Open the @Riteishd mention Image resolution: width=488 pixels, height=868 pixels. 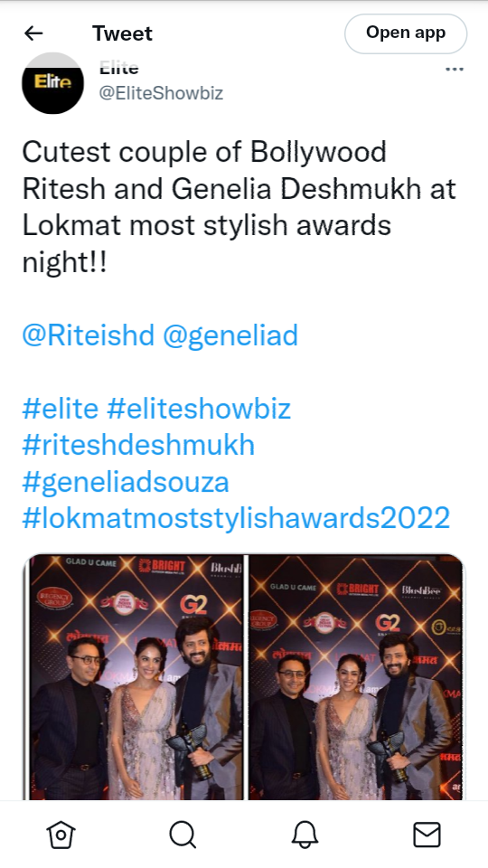coord(88,335)
